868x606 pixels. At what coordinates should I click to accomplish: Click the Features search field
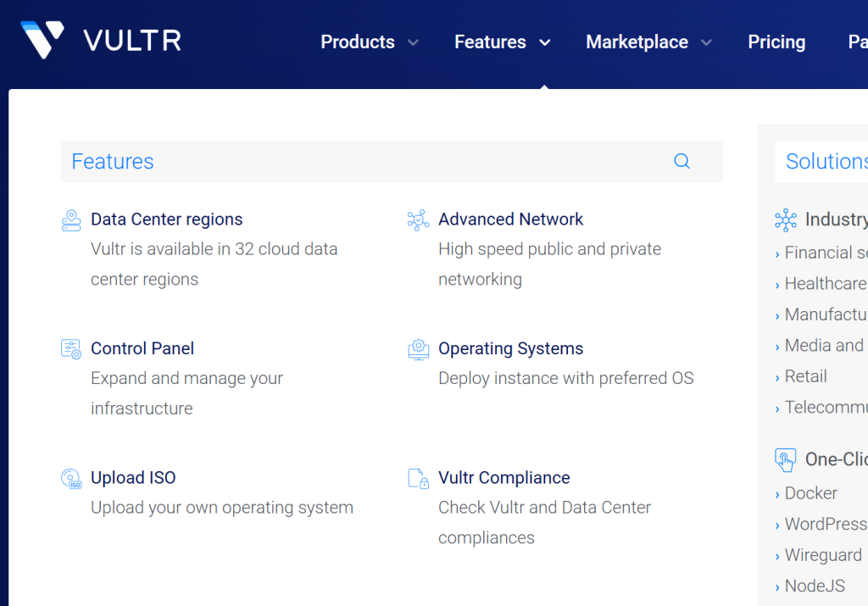click(x=392, y=162)
